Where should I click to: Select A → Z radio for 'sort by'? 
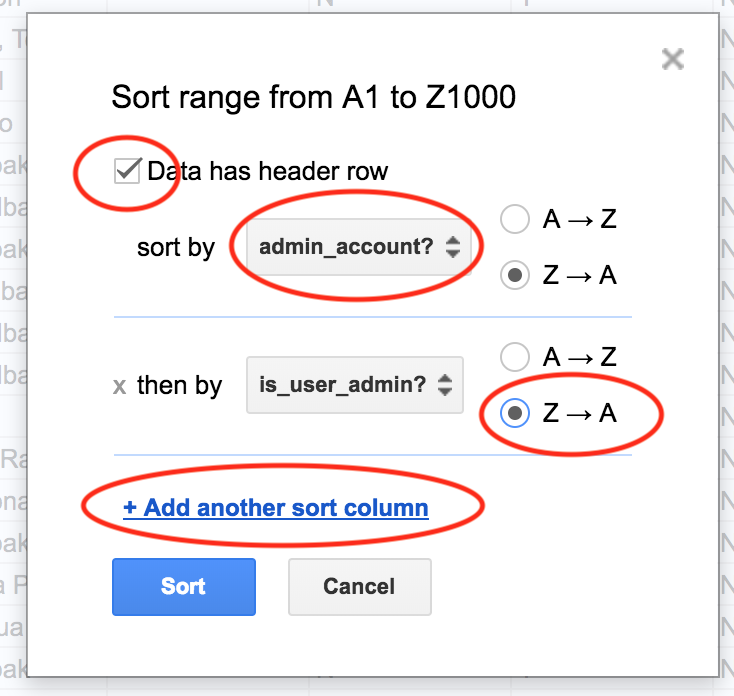tap(515, 219)
